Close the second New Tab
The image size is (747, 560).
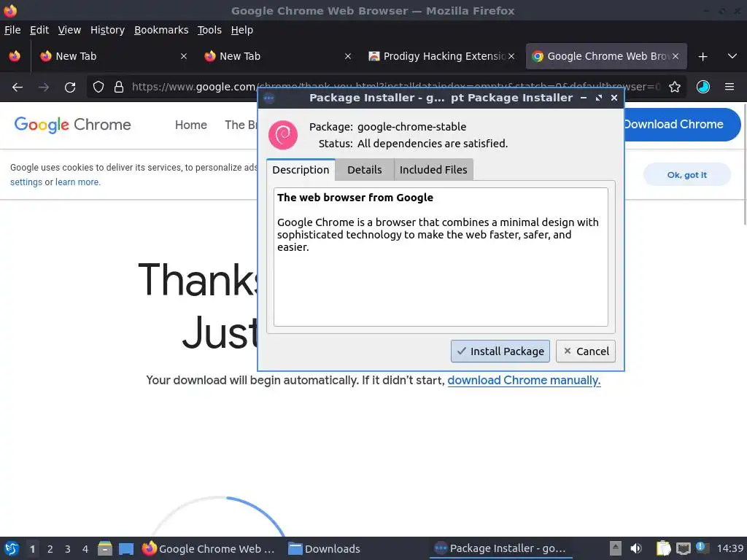[348, 56]
